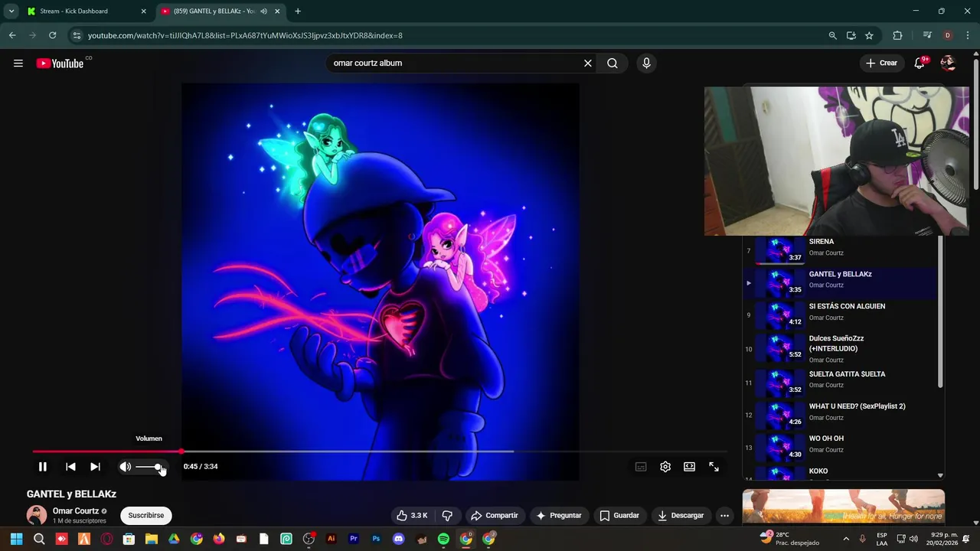980x551 pixels.
Task: Click the search magnifier button
Action: click(x=612, y=64)
